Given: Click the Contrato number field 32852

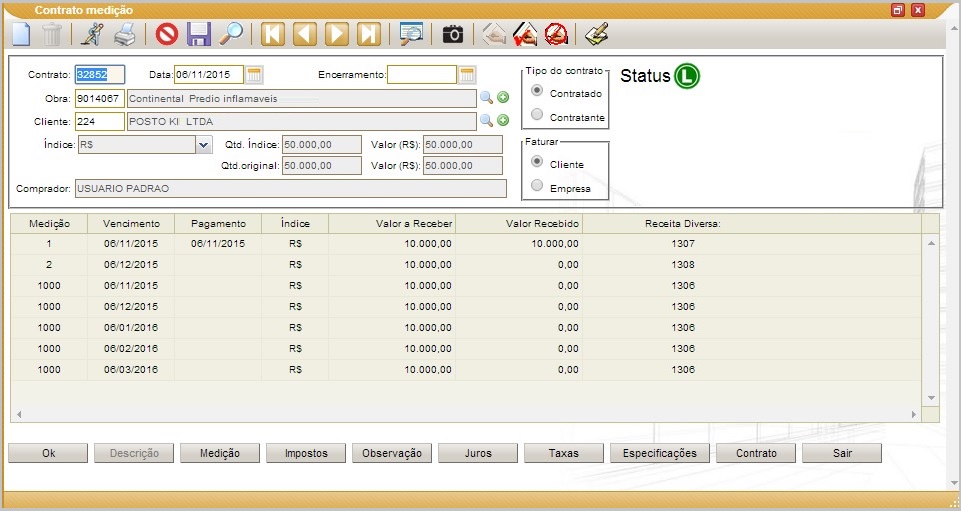Looking at the screenshot, I should pos(100,75).
